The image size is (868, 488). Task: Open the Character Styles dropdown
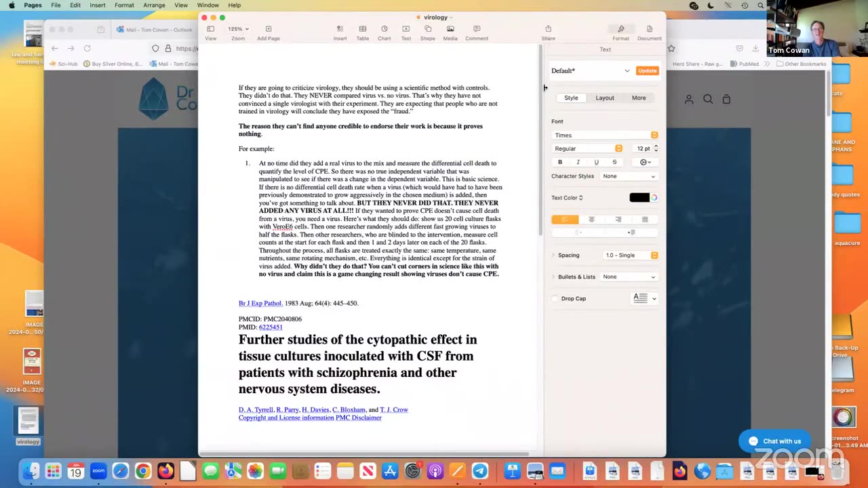[x=629, y=176]
